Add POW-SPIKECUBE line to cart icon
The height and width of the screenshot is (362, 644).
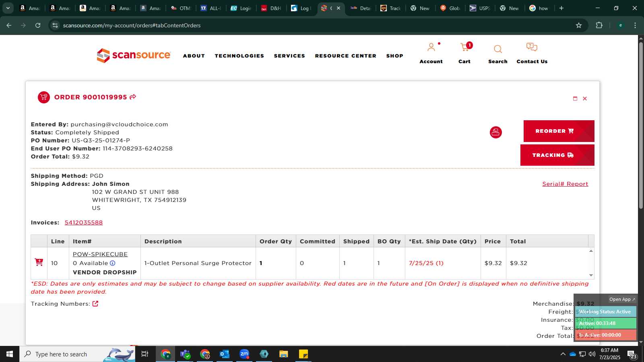click(x=39, y=262)
